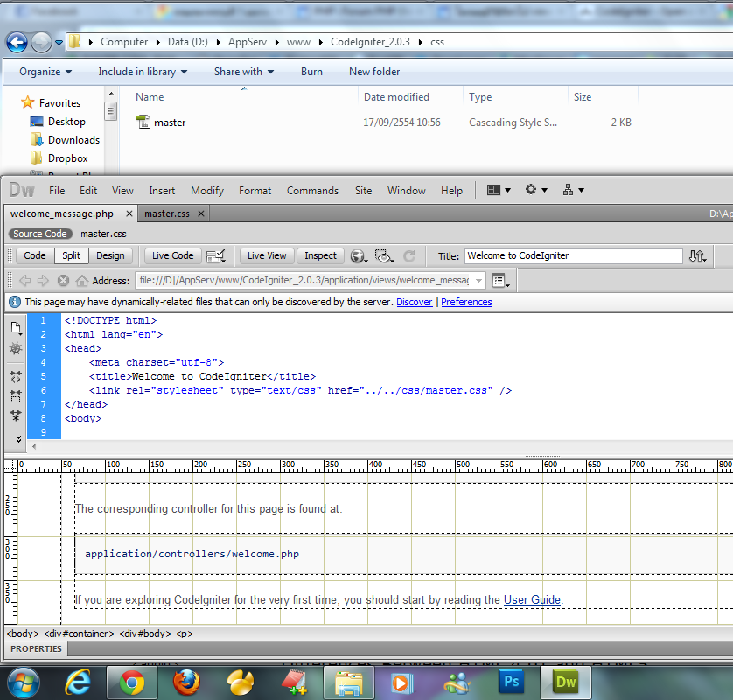Click the Explorer forward arrow button
733x700 pixels.
point(41,43)
